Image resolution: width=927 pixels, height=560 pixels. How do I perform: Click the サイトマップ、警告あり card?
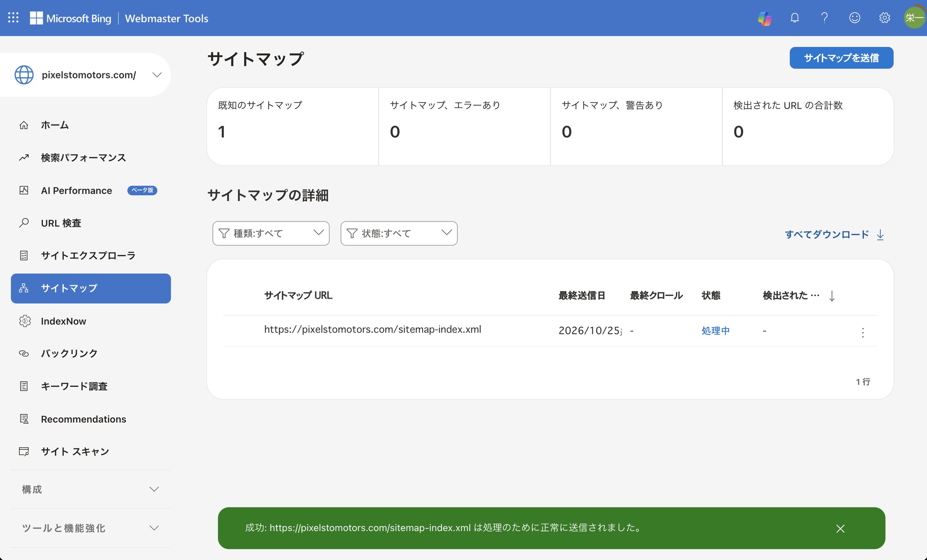(636, 127)
